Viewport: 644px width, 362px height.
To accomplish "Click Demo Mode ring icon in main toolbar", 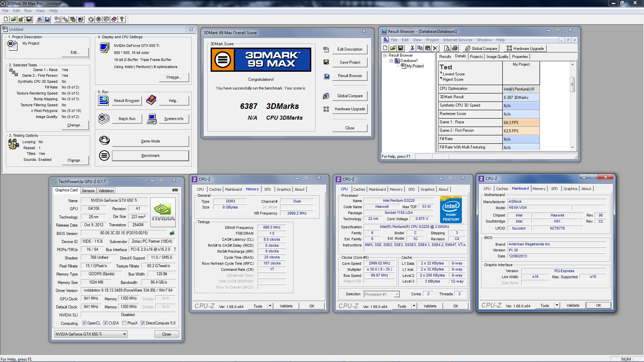I will (x=91, y=19).
